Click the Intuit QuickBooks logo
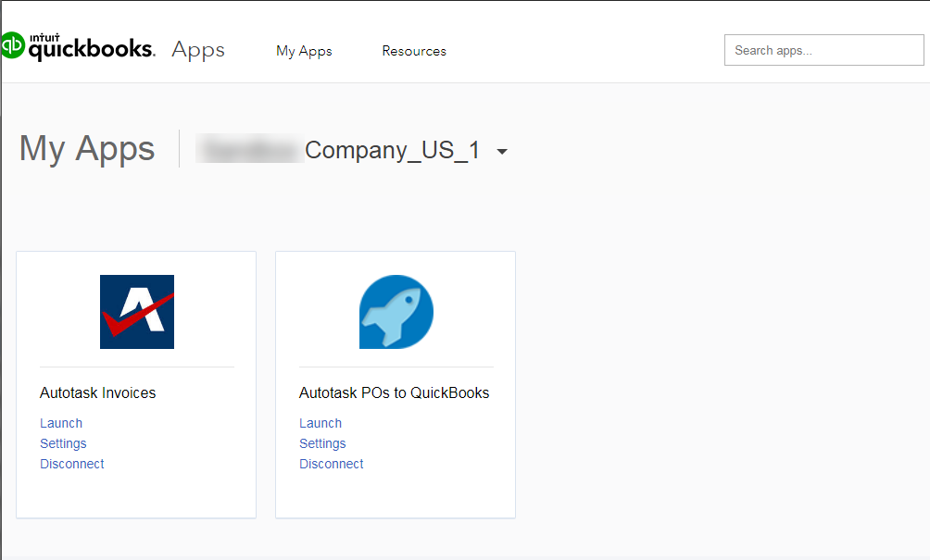This screenshot has height=560, width=930. (78, 46)
